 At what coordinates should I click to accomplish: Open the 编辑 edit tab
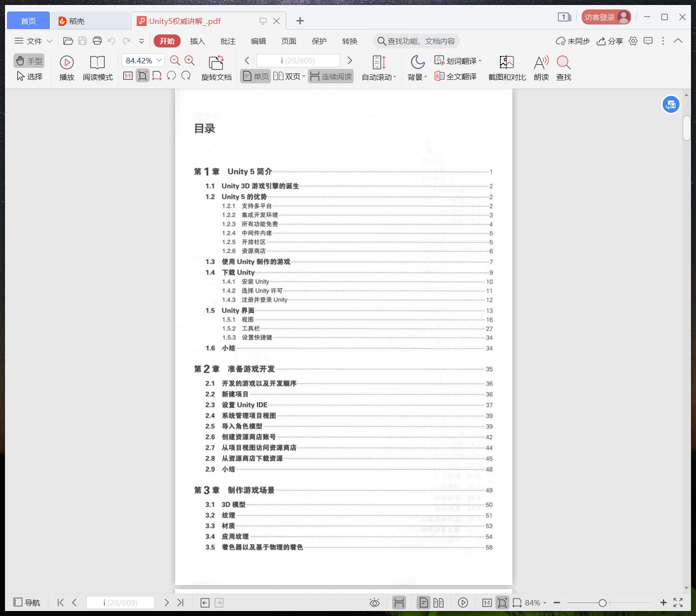pos(258,41)
